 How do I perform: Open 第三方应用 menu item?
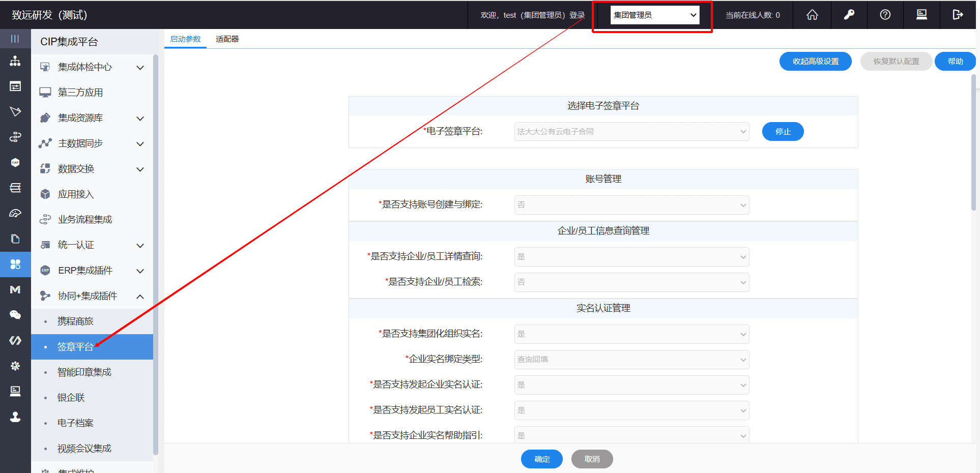point(92,93)
